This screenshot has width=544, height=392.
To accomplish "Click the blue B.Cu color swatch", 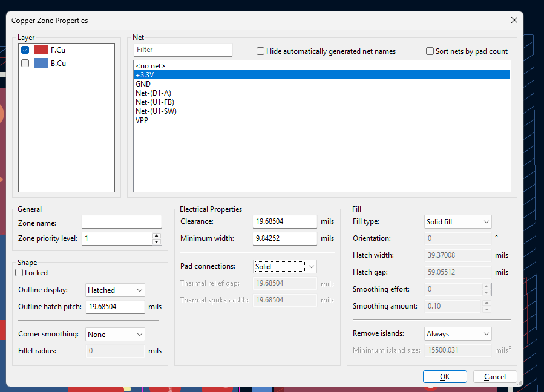I will pyautogui.click(x=41, y=63).
